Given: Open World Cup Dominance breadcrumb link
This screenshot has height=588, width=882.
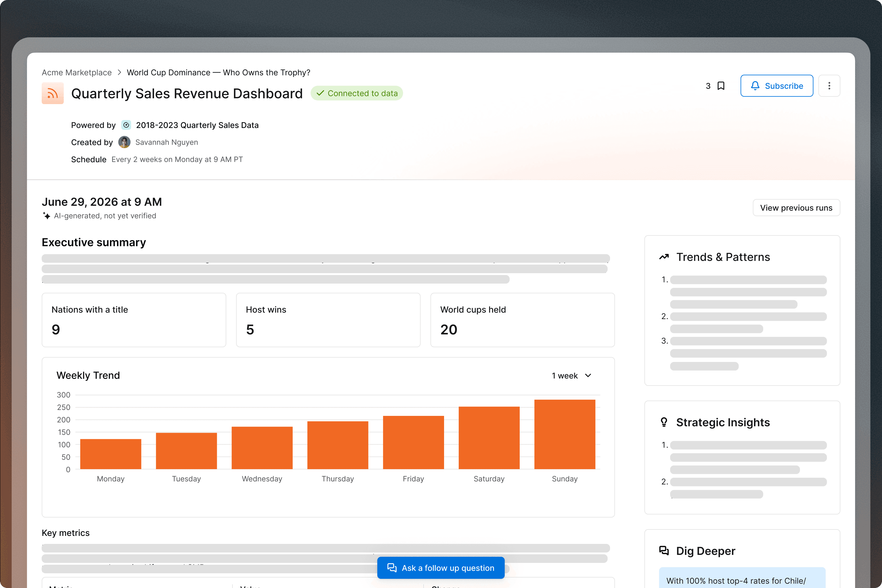Looking at the screenshot, I should [218, 72].
